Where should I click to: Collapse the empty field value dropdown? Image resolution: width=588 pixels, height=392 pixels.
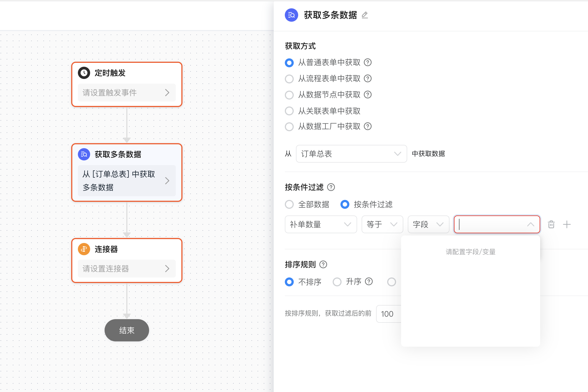point(497,224)
